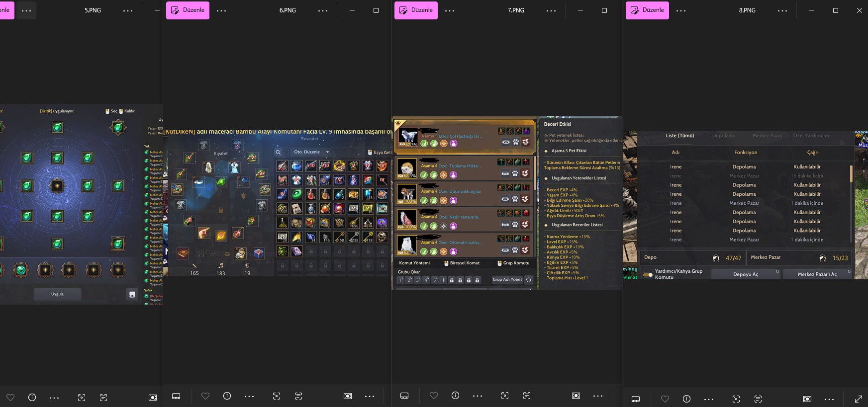Click visual search icon in 6.PNG window
868x407 pixels.
[277, 396]
